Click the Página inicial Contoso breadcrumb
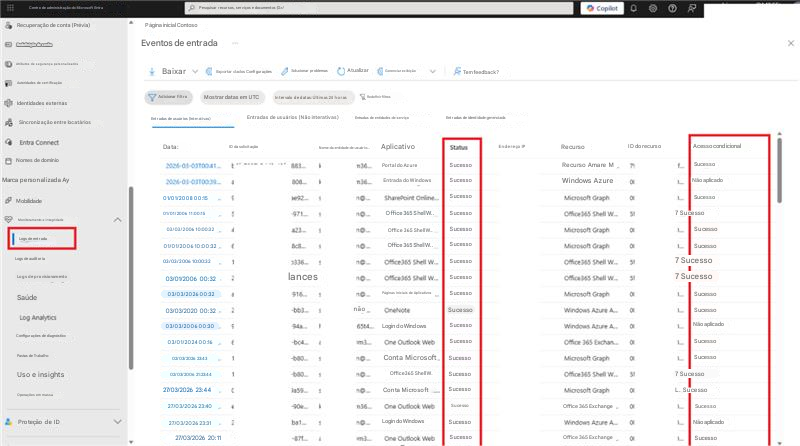 171,25
